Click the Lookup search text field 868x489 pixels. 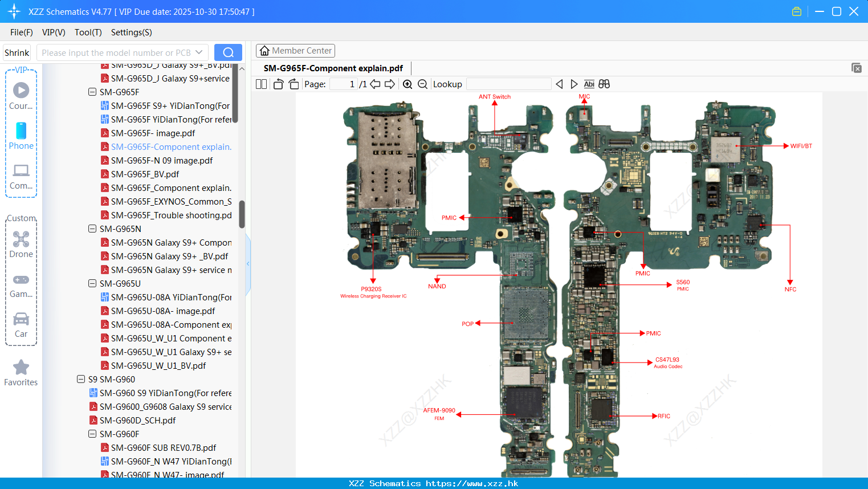pyautogui.click(x=509, y=84)
